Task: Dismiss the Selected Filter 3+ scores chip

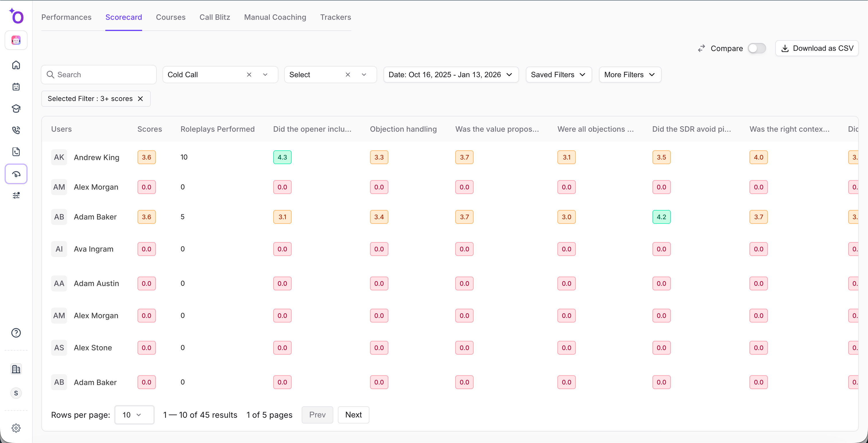Action: point(141,99)
